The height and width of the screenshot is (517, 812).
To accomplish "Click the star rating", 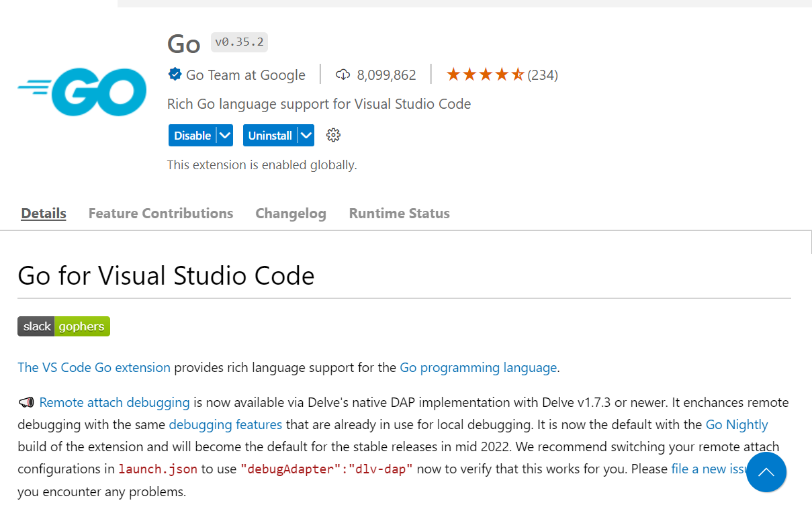I will (x=485, y=75).
